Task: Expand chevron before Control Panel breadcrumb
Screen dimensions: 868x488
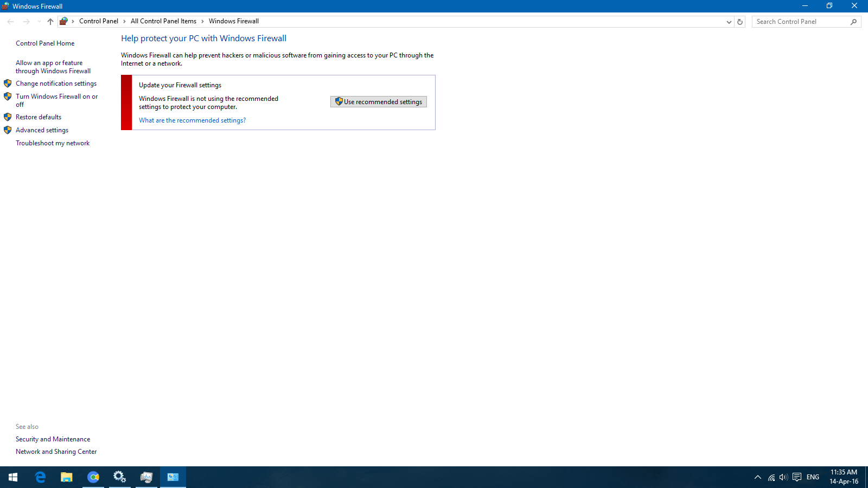Action: [x=73, y=21]
